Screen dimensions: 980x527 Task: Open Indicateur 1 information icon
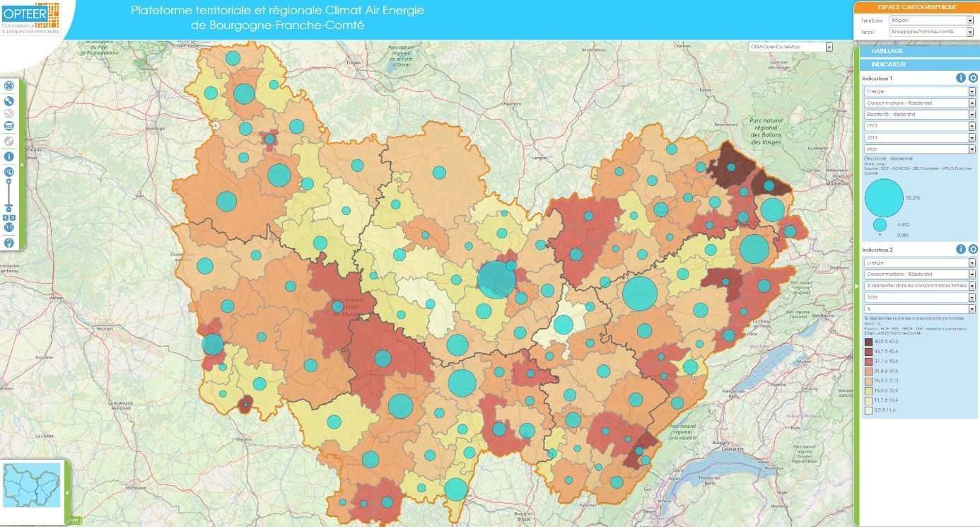click(961, 78)
